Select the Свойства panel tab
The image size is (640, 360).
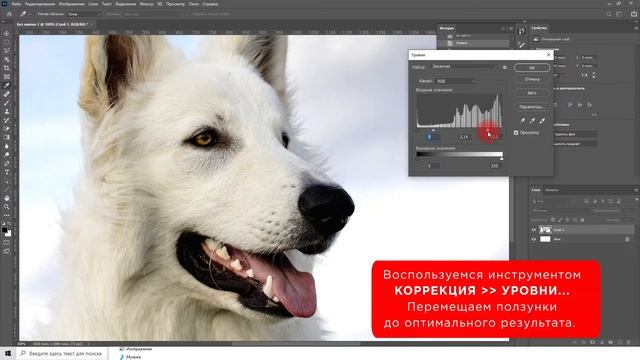pyautogui.click(x=539, y=28)
